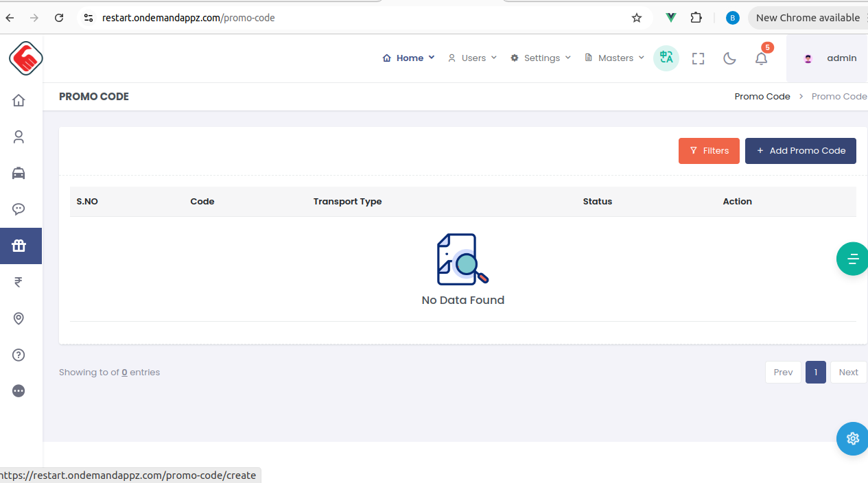Open the map location pin icon
The width and height of the screenshot is (868, 483).
pyautogui.click(x=19, y=318)
